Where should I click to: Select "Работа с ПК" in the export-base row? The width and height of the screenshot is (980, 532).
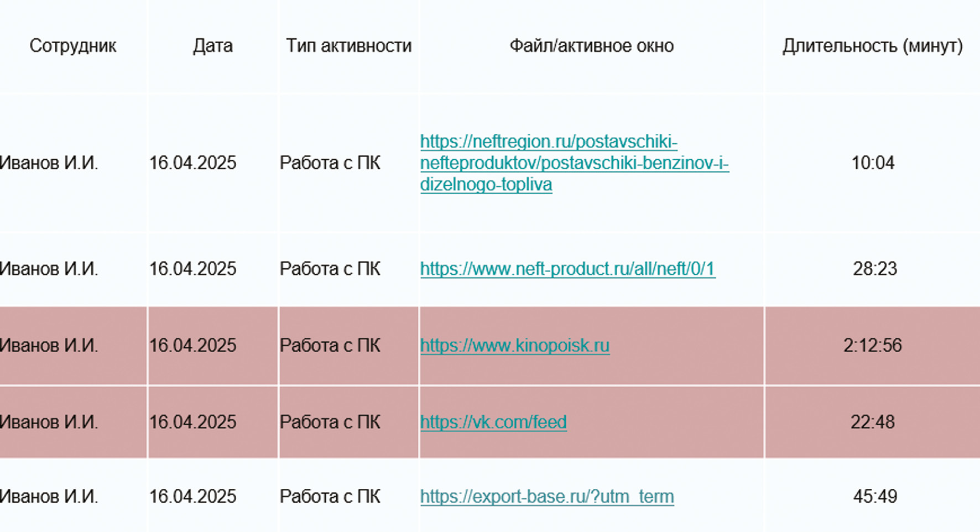click(x=330, y=497)
